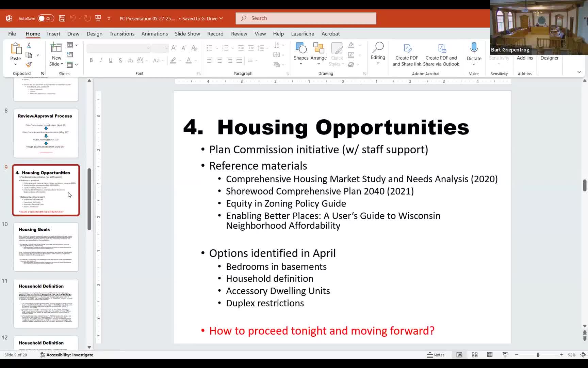Viewport: 588px width, 368px height.
Task: Run the Accessibility: Investigate check
Action: pos(66,355)
